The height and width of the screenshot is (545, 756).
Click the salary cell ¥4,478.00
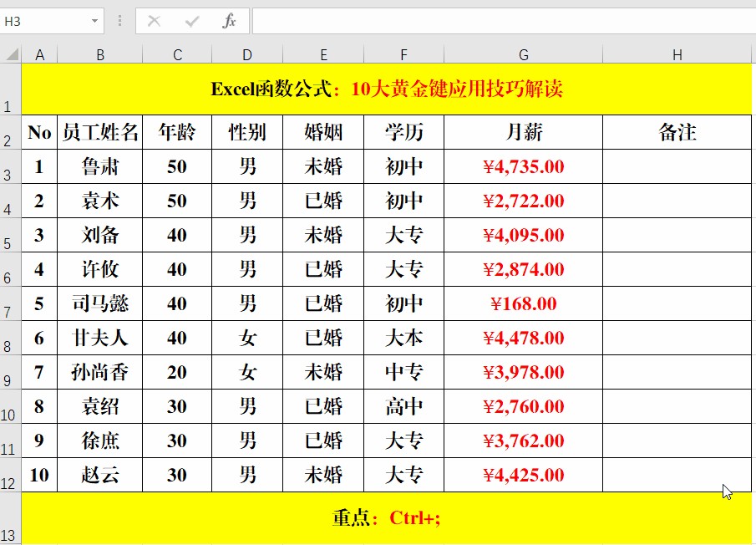tap(523, 338)
